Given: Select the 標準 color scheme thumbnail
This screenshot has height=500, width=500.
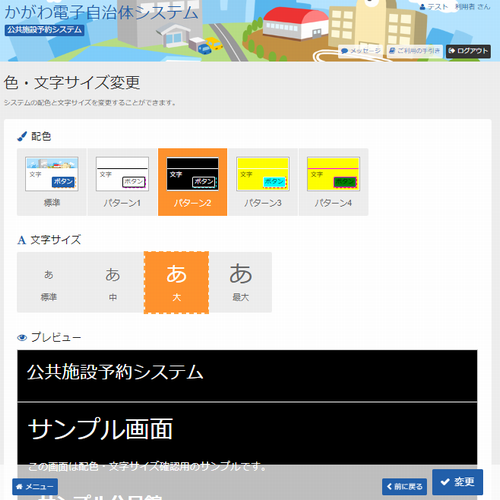Looking at the screenshot, I should [x=52, y=182].
